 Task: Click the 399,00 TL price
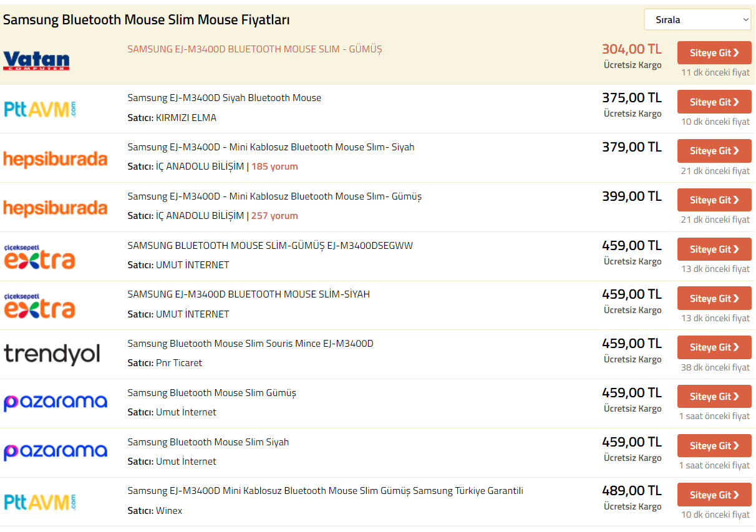point(632,196)
